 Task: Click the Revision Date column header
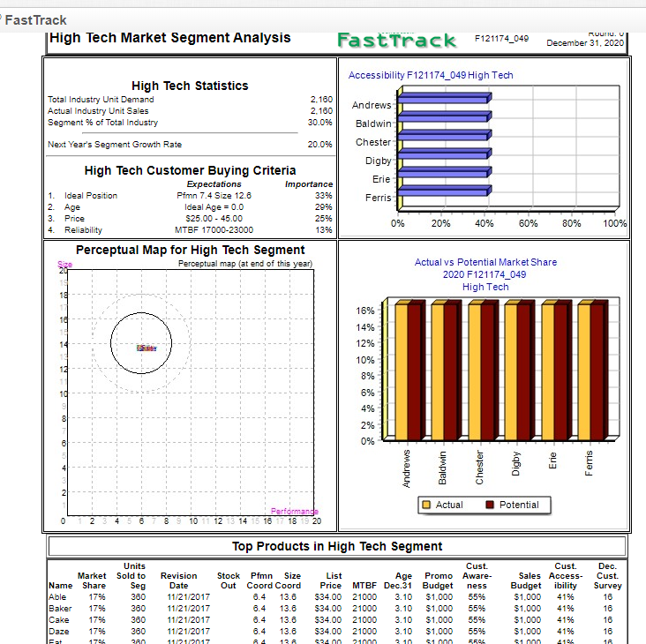pos(179,580)
